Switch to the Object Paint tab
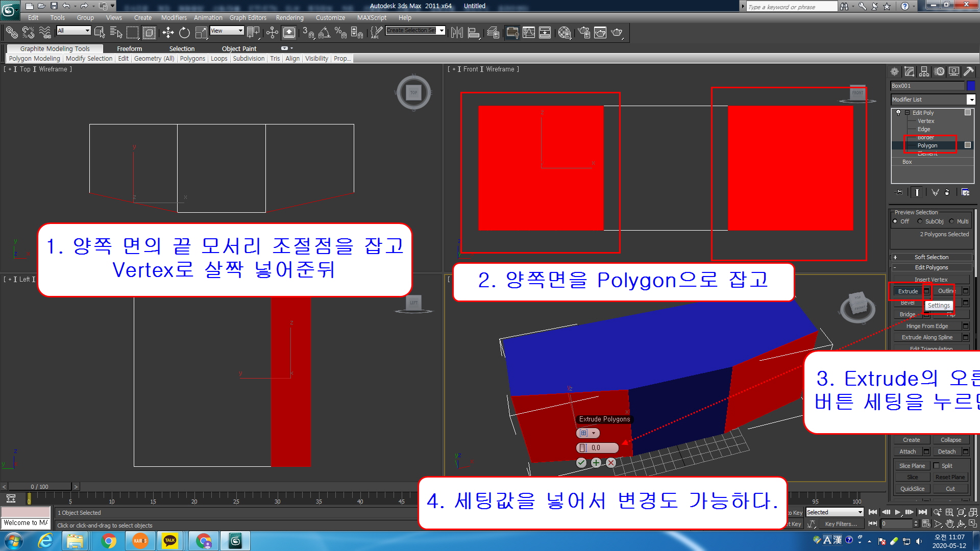 coord(239,48)
